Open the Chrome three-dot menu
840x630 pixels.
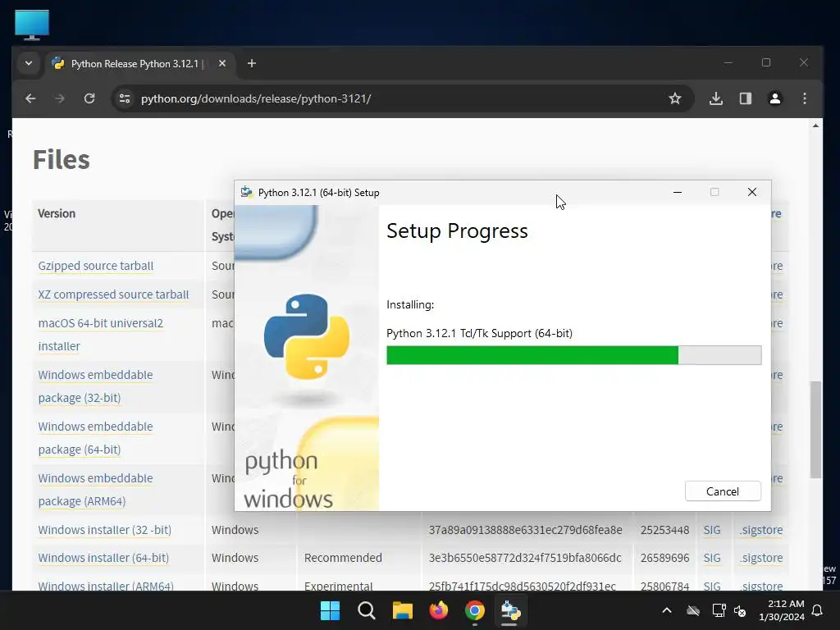click(x=804, y=98)
